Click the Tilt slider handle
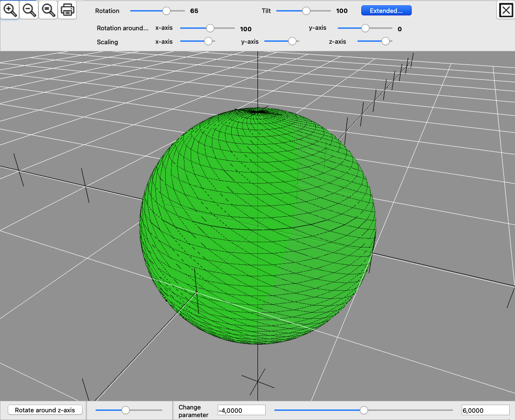Image resolution: width=515 pixels, height=420 pixels. point(306,11)
